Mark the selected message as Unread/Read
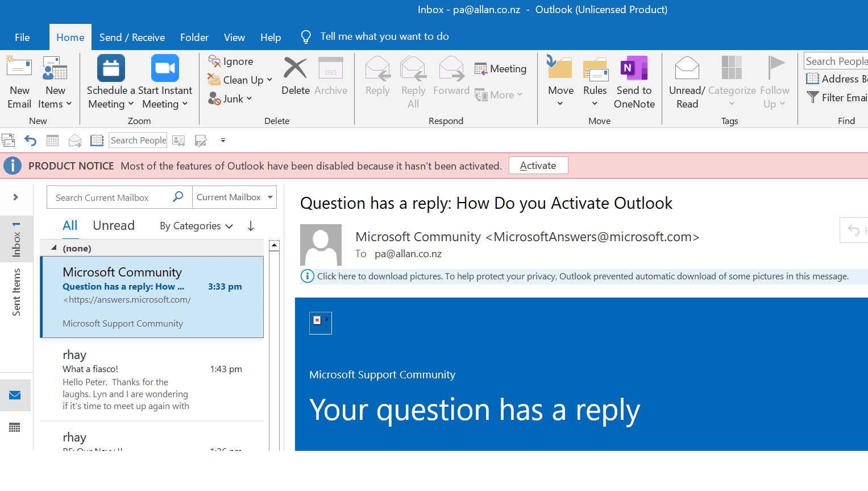 pyautogui.click(x=687, y=81)
